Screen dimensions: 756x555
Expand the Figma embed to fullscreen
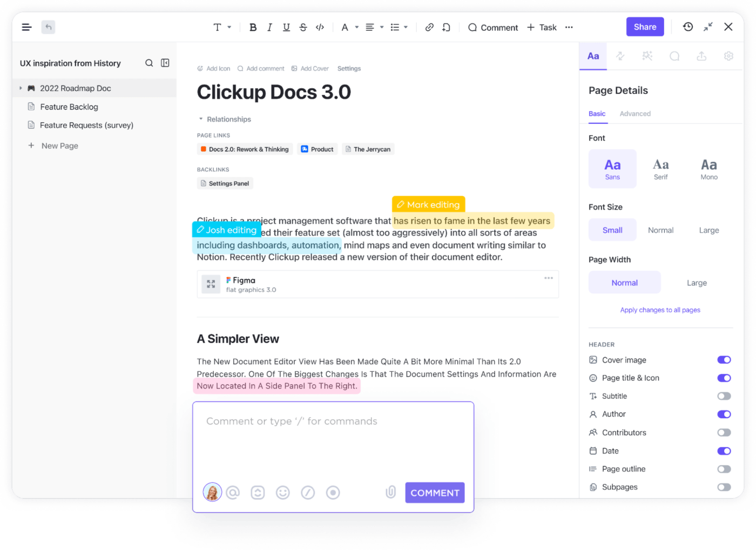point(211,284)
